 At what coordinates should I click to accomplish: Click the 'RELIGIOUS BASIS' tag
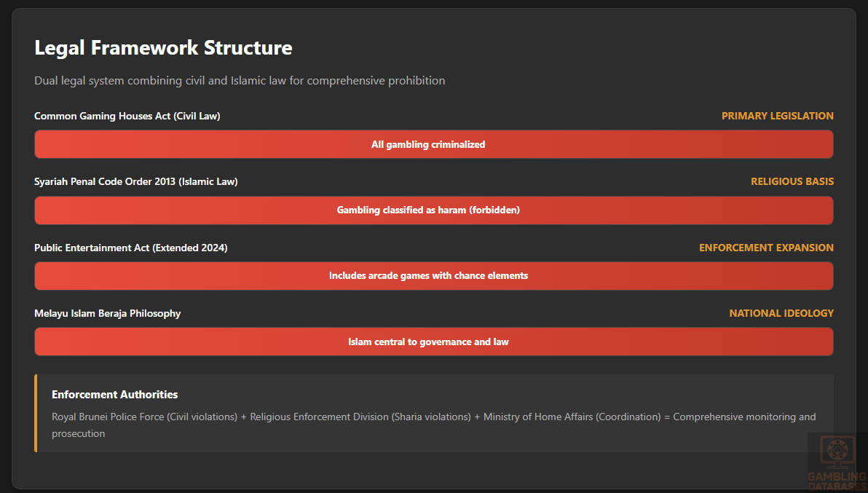pyautogui.click(x=792, y=181)
